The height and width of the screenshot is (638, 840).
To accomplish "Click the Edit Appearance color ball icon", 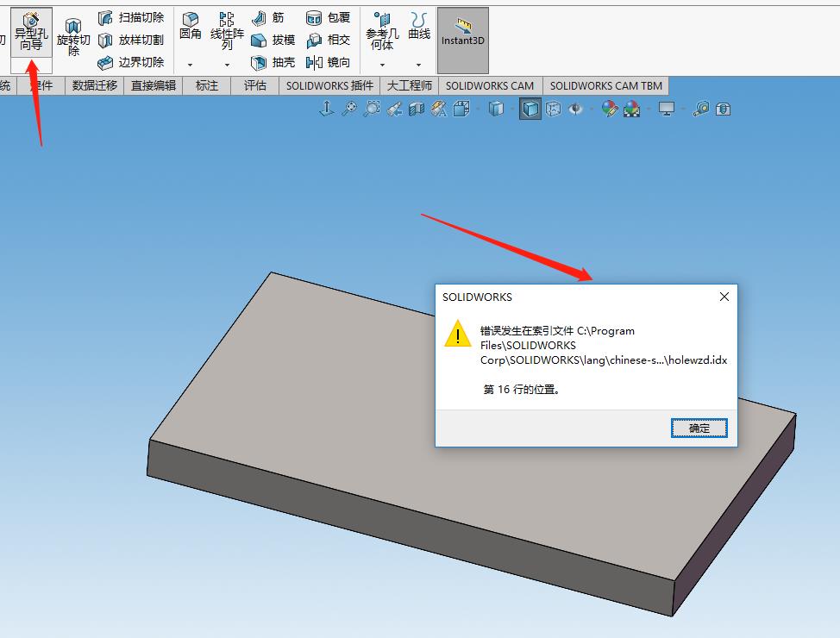I will (609, 109).
